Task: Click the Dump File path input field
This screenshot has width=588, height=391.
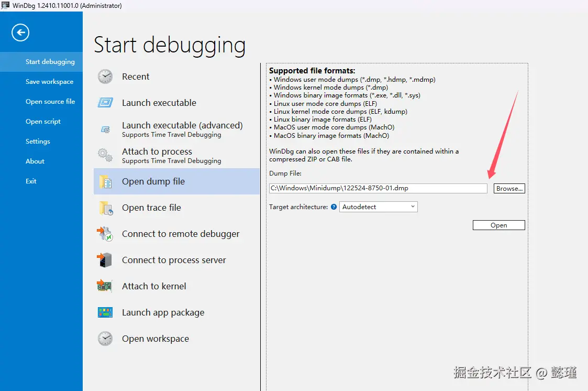Action: [x=378, y=188]
